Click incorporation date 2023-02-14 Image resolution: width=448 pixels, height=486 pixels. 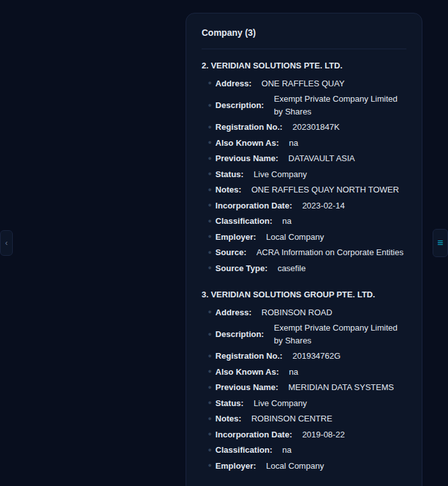(323, 206)
